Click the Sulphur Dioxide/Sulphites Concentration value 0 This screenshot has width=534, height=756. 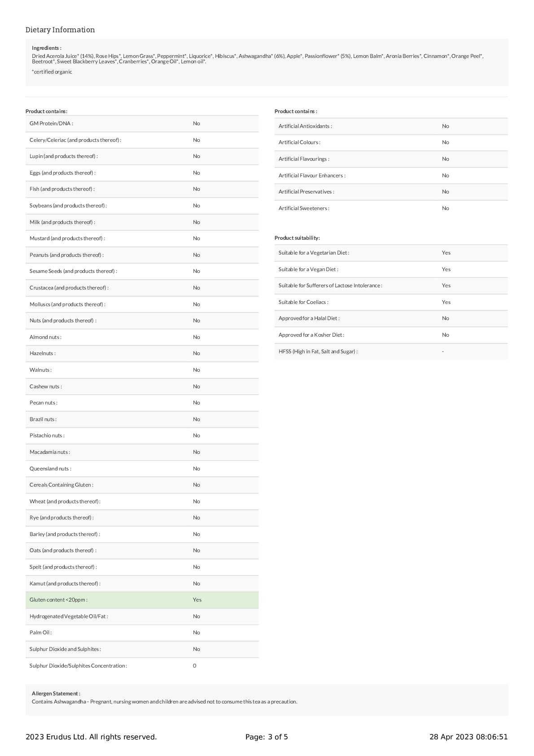click(x=194, y=666)
